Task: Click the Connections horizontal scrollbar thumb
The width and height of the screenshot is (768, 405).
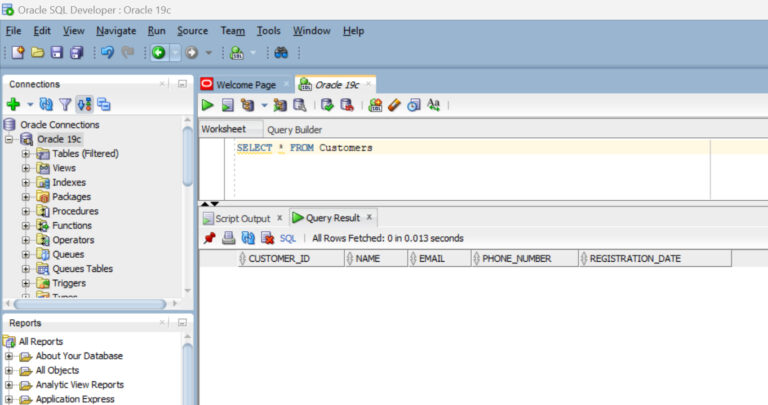Action: click(90, 304)
